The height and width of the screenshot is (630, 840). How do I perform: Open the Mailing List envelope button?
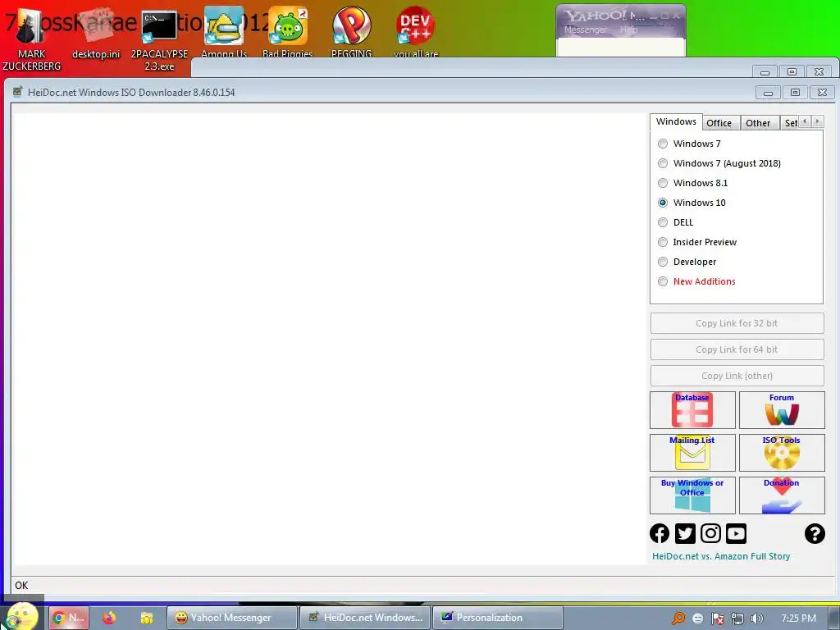(x=692, y=453)
